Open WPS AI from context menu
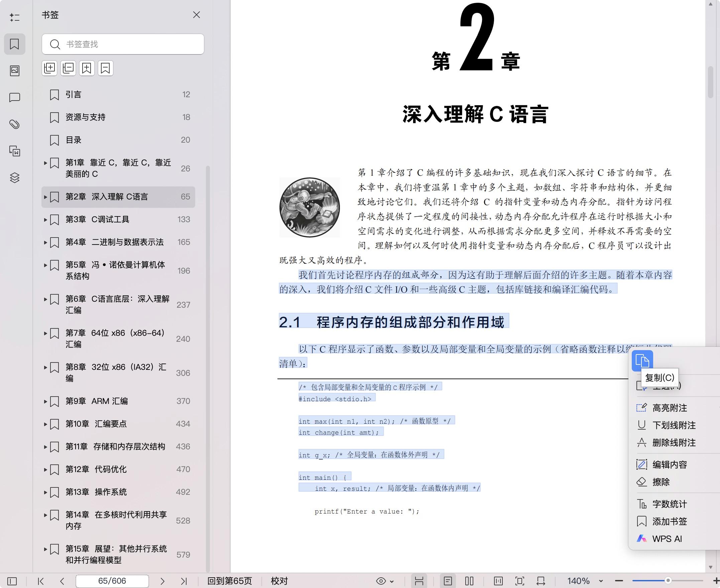The height and width of the screenshot is (588, 720). click(674, 539)
